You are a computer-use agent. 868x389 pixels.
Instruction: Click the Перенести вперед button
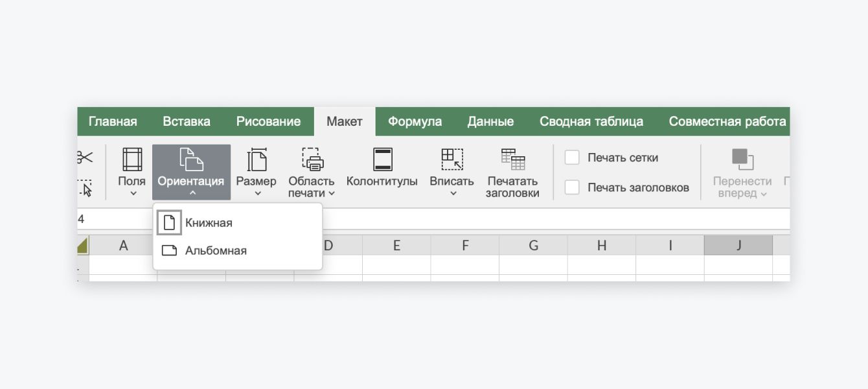click(x=742, y=172)
